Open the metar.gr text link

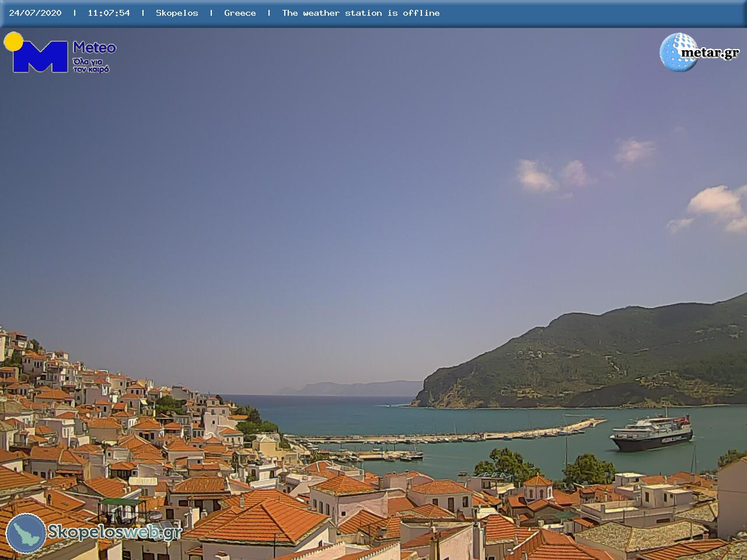click(x=710, y=53)
